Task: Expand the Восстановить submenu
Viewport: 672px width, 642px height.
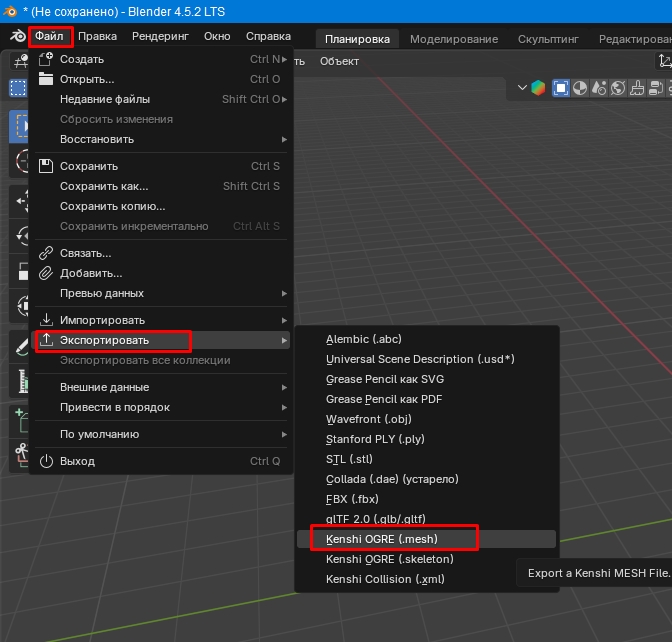Action: [x=284, y=139]
